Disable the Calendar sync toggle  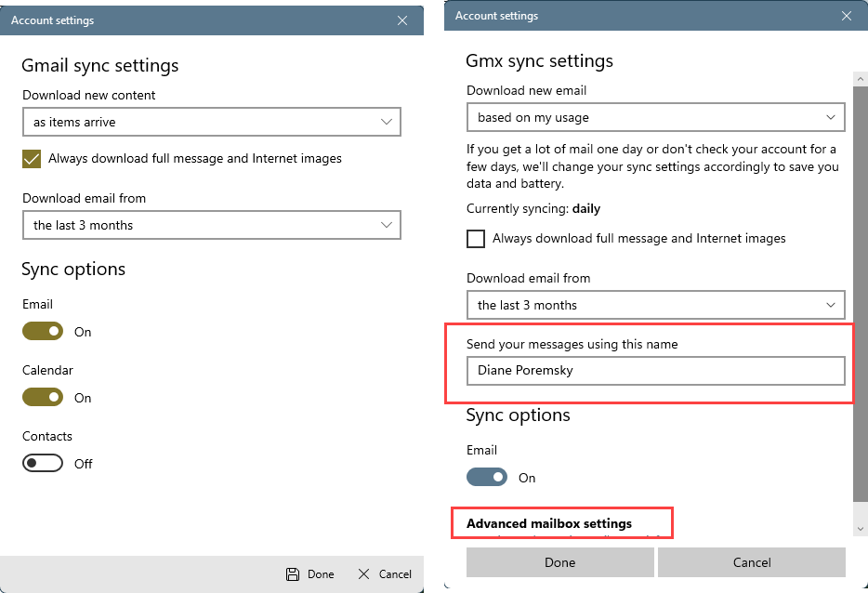(x=42, y=398)
